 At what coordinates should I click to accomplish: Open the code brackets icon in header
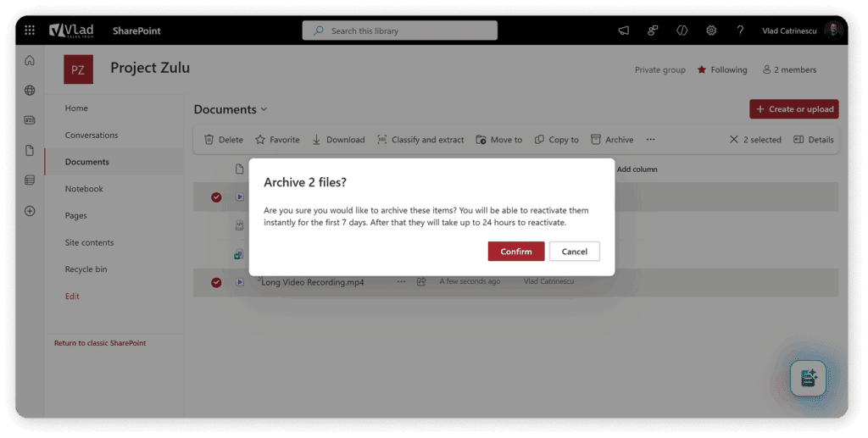(682, 31)
